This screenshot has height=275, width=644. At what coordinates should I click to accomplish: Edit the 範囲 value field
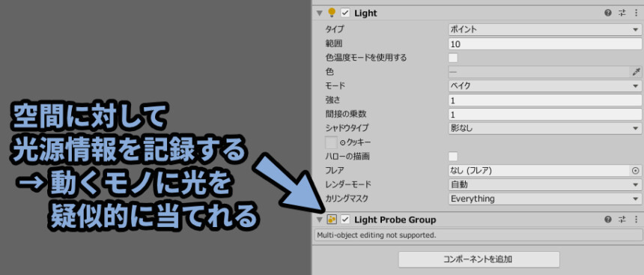coord(544,43)
